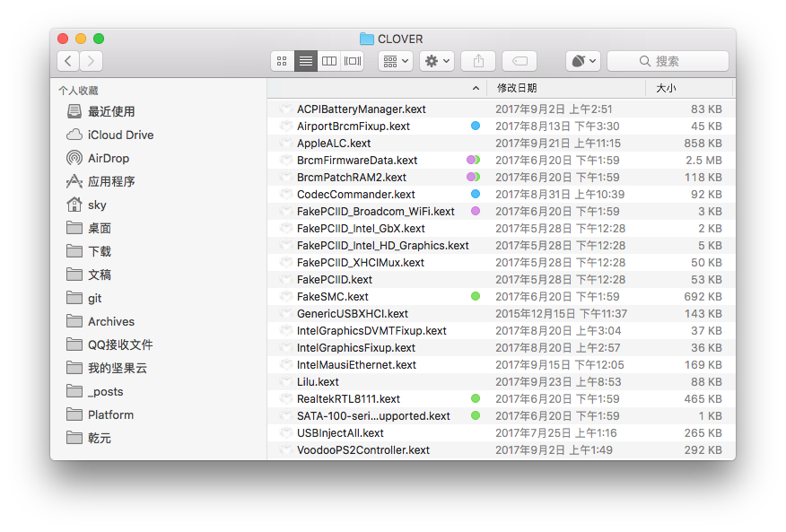
Task: Switch to column view mode
Action: pos(328,61)
